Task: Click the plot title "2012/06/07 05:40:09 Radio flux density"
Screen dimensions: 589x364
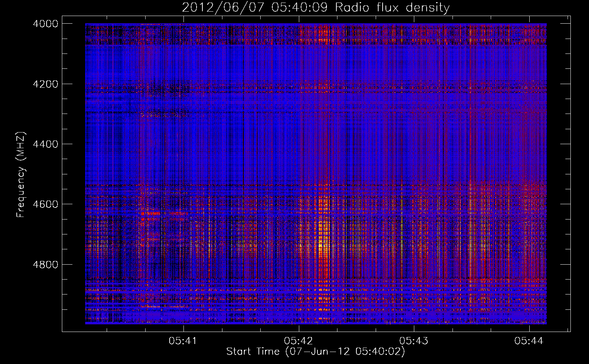Action: [x=316, y=7]
